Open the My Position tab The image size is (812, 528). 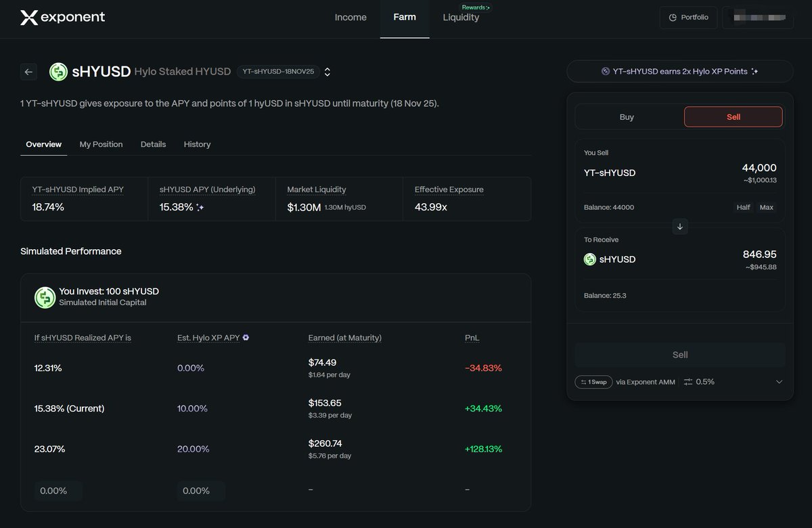click(101, 144)
